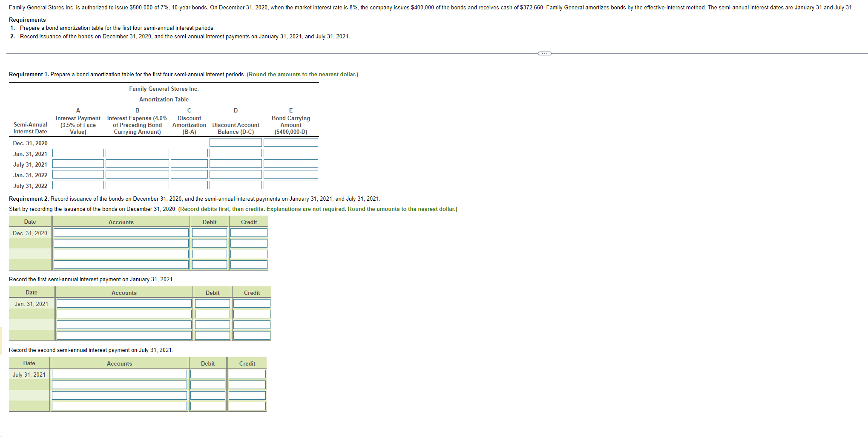Click the first Accounts field for July 31, 2021 entry
Image resolution: width=868 pixels, height=444 pixels.
tap(119, 374)
